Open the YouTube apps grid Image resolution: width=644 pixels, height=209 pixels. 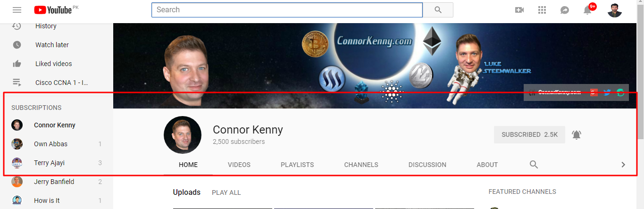tap(542, 10)
